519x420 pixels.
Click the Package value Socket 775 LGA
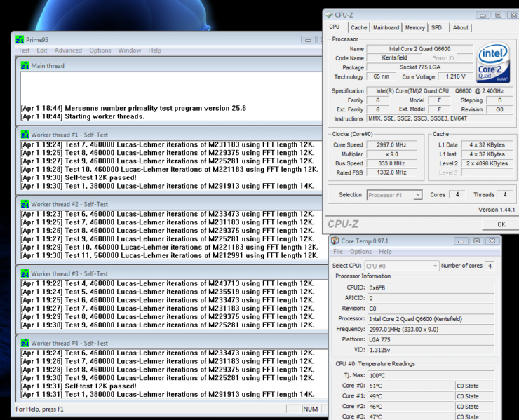pos(419,67)
